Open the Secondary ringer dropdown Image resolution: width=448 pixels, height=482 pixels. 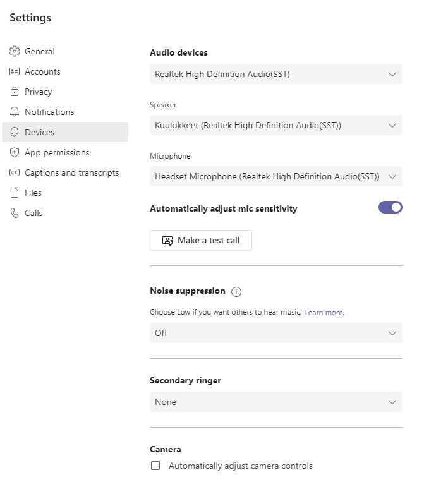click(x=275, y=402)
